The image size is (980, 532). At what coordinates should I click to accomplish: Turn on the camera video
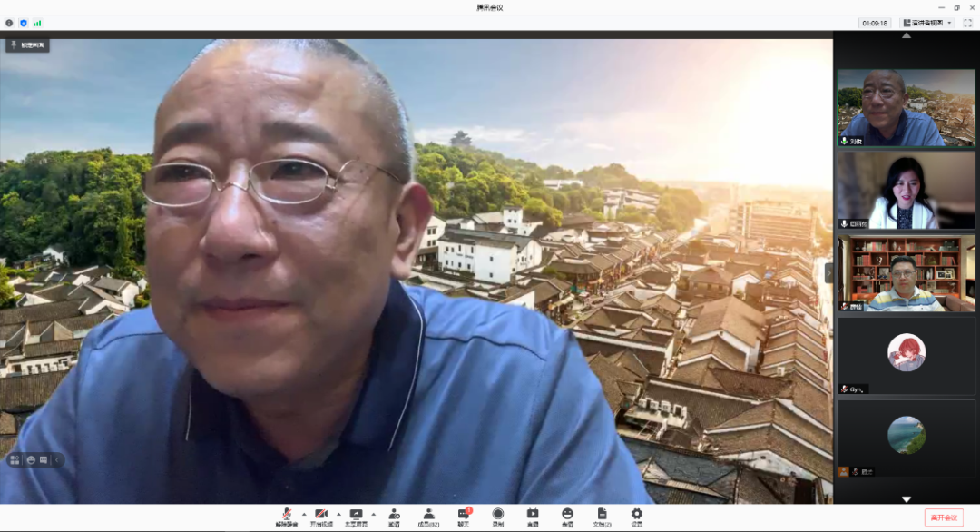[321, 517]
